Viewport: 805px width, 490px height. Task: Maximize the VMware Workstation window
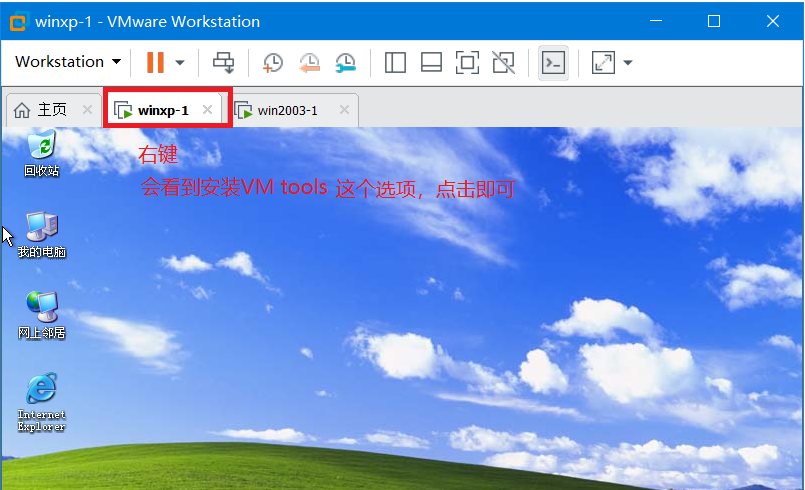point(714,21)
